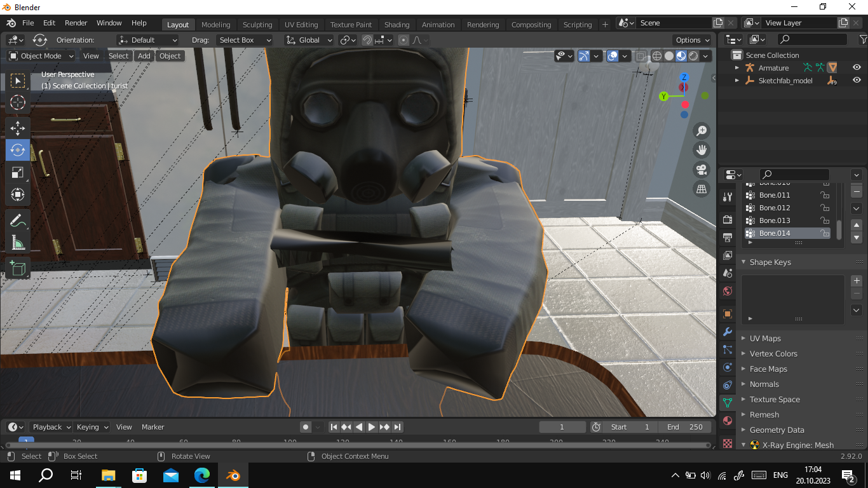The height and width of the screenshot is (488, 868).
Task: Jump to the timeline end frame
Action: tap(397, 427)
